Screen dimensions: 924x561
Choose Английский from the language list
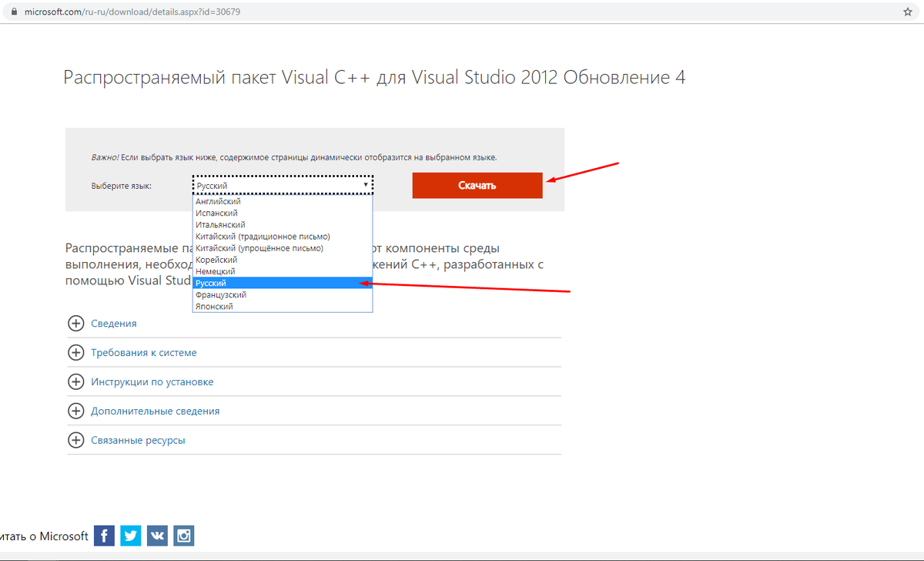point(283,201)
